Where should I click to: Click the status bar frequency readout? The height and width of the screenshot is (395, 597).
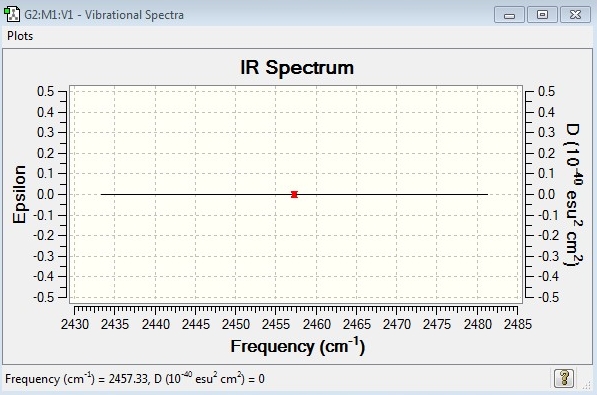click(x=135, y=379)
